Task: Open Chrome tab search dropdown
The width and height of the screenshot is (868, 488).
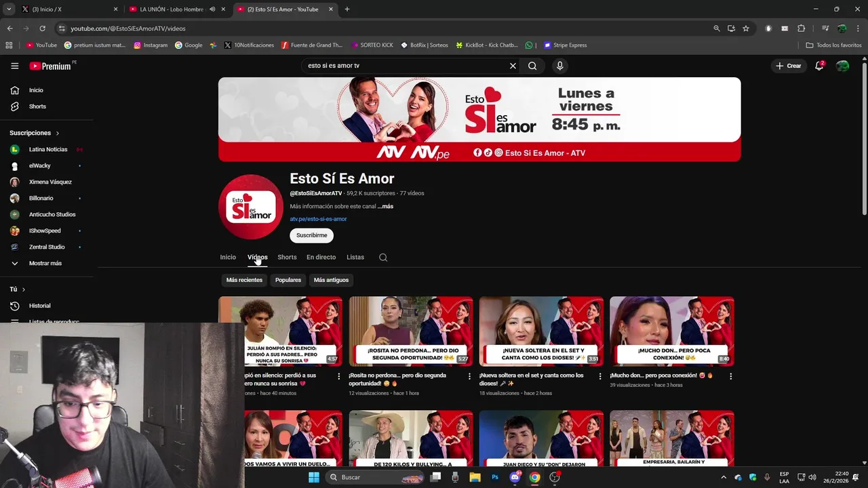Action: point(9,9)
